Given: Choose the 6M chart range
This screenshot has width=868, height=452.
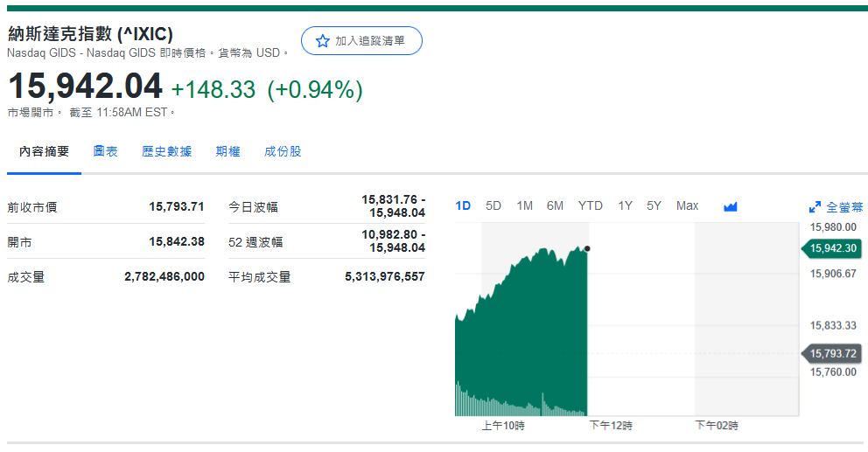Looking at the screenshot, I should click(x=555, y=205).
